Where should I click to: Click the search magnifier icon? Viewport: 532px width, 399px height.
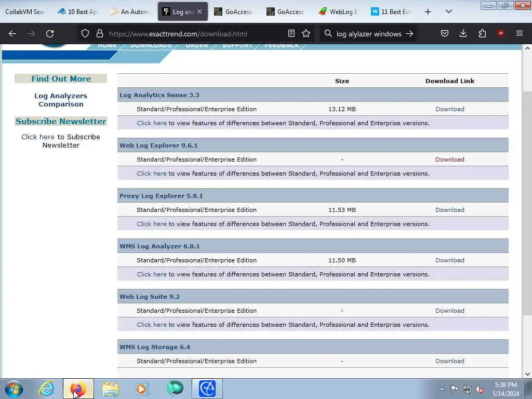(328, 34)
